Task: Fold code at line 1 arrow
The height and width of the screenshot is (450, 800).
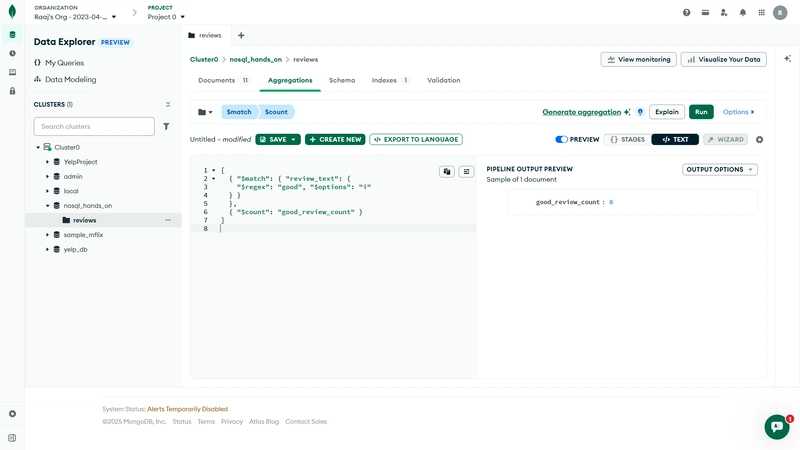Action: coord(214,170)
